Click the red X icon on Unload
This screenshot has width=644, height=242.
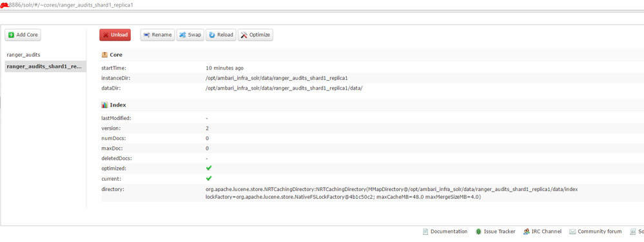click(x=106, y=35)
